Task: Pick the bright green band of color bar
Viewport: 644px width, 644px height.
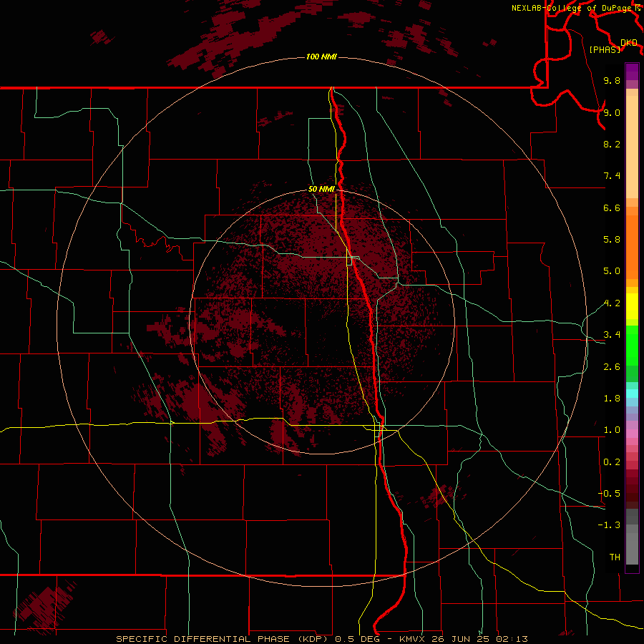Action: coord(632,345)
